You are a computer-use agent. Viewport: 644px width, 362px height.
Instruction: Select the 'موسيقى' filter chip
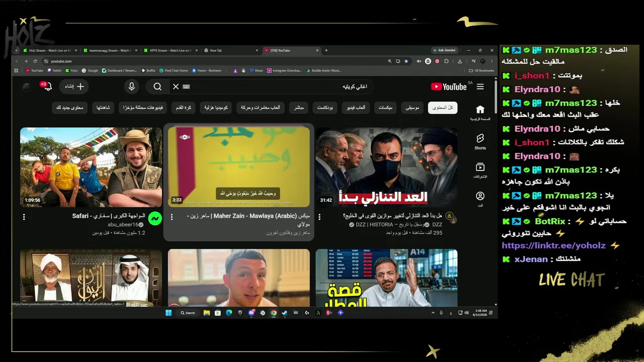point(413,108)
